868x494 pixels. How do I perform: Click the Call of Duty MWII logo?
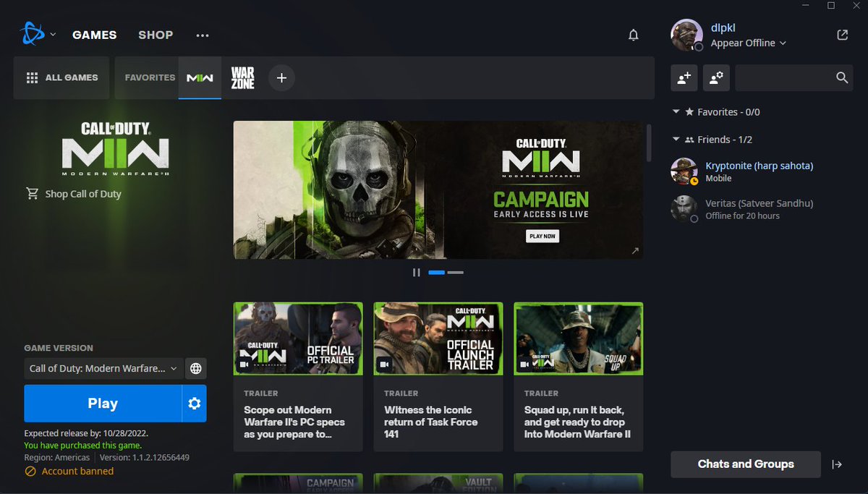point(116,149)
